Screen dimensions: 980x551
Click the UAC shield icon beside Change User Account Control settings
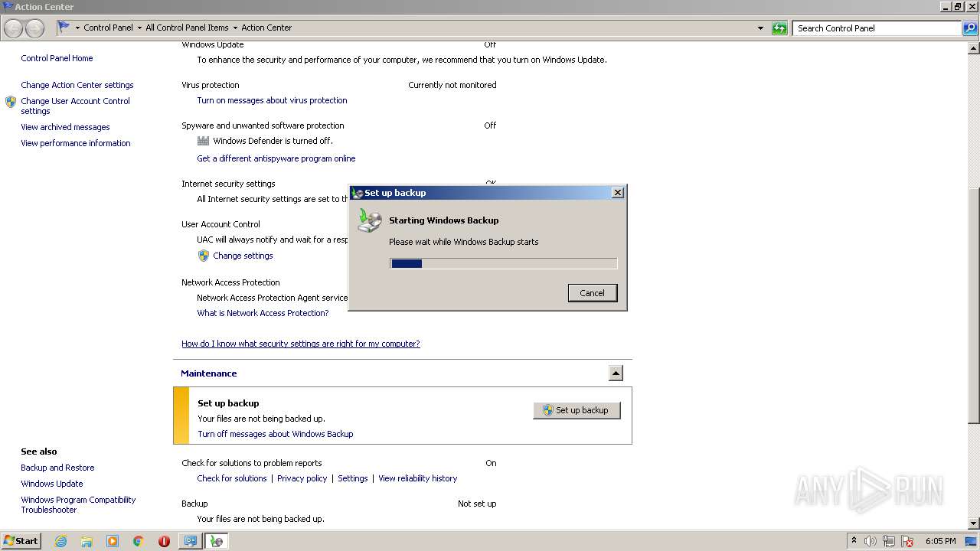11,101
